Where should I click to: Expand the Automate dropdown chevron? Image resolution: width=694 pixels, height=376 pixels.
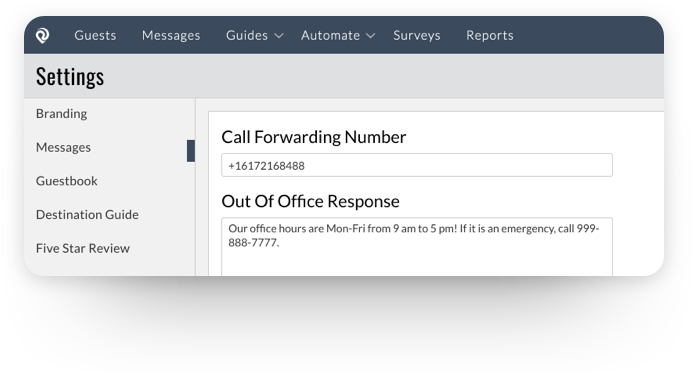pyautogui.click(x=371, y=36)
